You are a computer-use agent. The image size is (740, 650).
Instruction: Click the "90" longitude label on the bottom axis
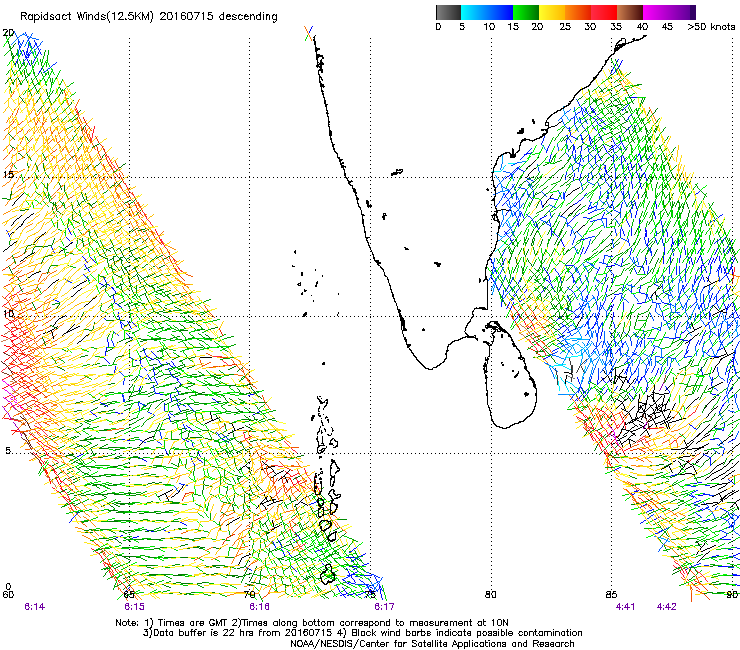[732, 595]
